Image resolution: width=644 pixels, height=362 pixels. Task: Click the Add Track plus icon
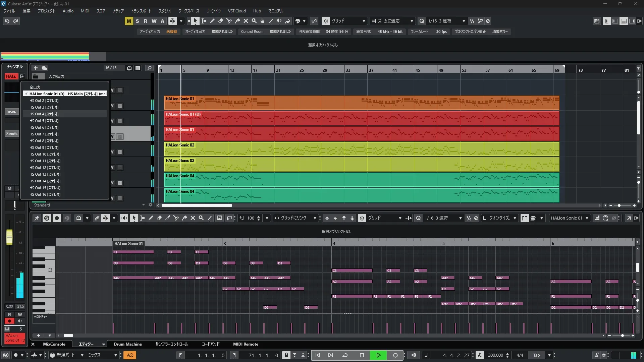[x=36, y=68]
